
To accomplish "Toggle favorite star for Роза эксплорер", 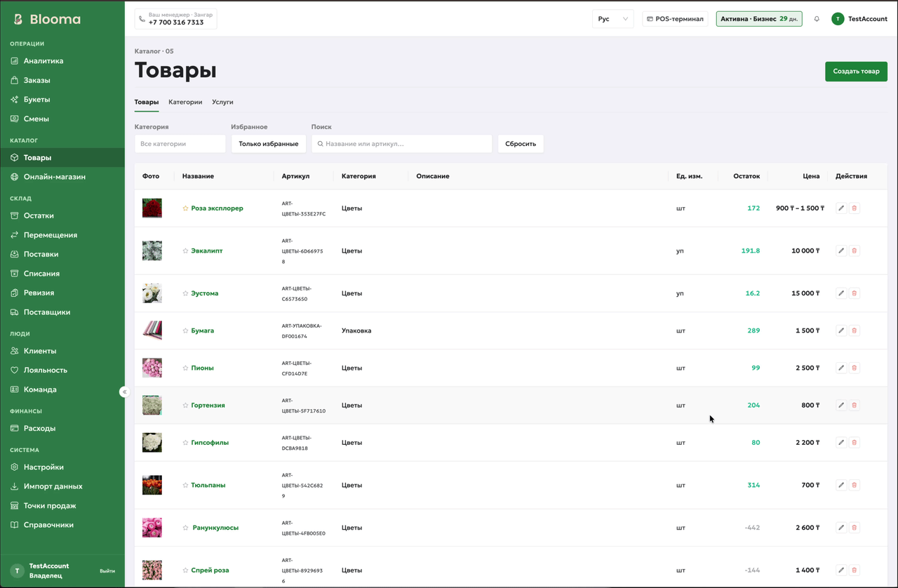I will tap(185, 208).
